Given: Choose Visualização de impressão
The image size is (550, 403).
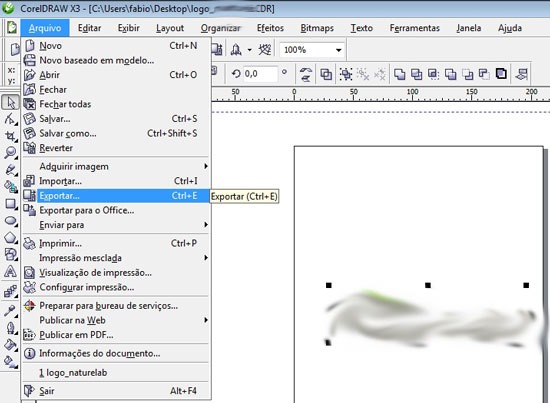Looking at the screenshot, I should click(x=116, y=273).
